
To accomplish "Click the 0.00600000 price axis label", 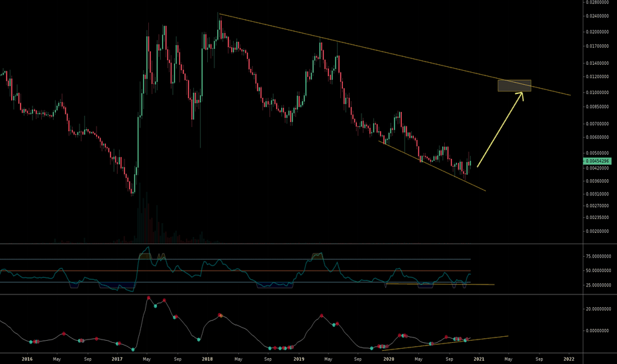I will click(x=597, y=138).
